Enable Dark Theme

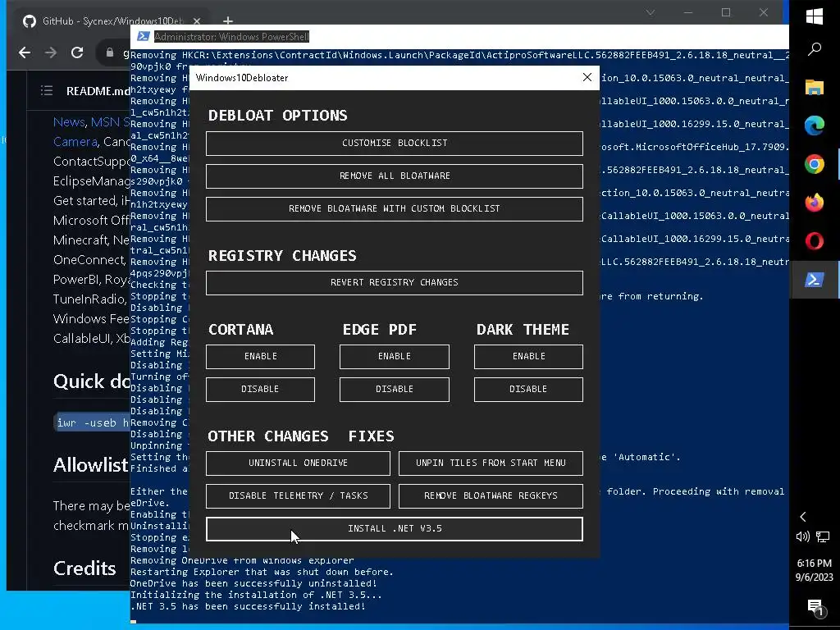[529, 356]
